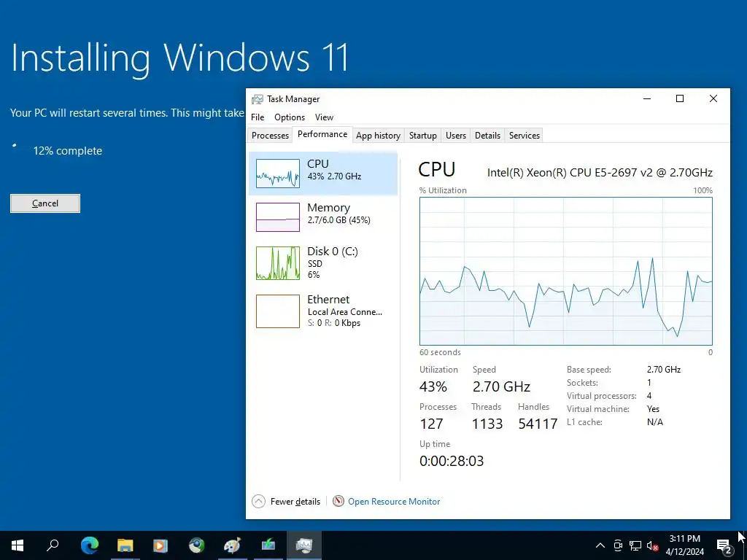Open File Explorer from the taskbar
Screen dimensions: 747x560
click(x=125, y=545)
